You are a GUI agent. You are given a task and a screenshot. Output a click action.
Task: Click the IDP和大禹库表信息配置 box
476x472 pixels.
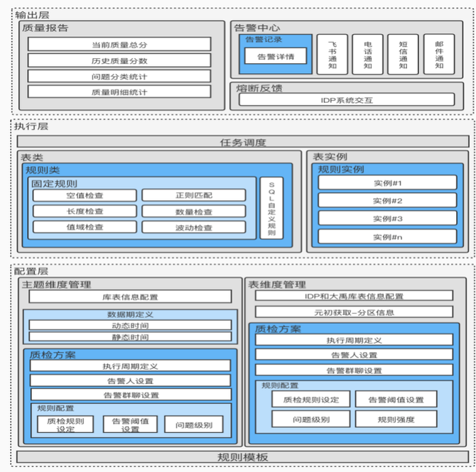(x=354, y=296)
